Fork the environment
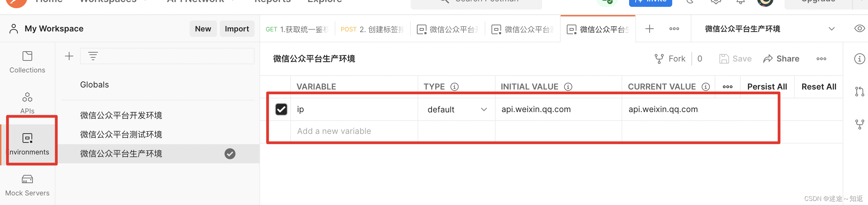This screenshot has width=868, height=205. [x=670, y=59]
